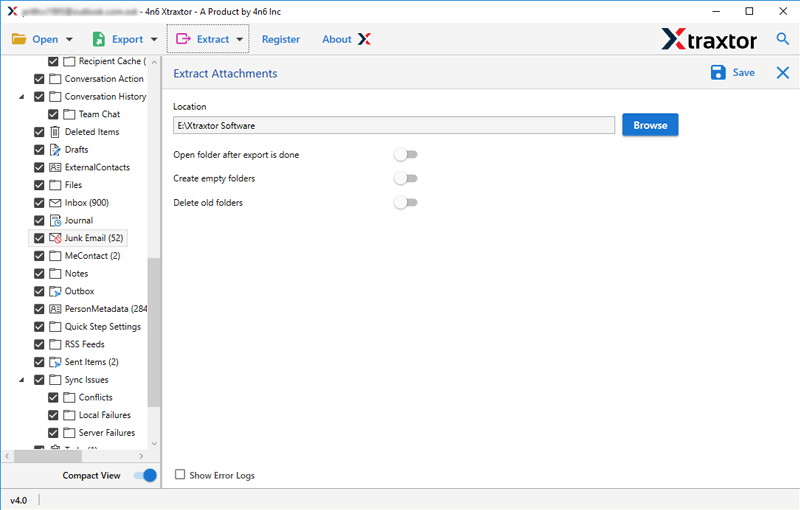
Task: Select the PersonMetadata folder row
Action: click(x=106, y=309)
